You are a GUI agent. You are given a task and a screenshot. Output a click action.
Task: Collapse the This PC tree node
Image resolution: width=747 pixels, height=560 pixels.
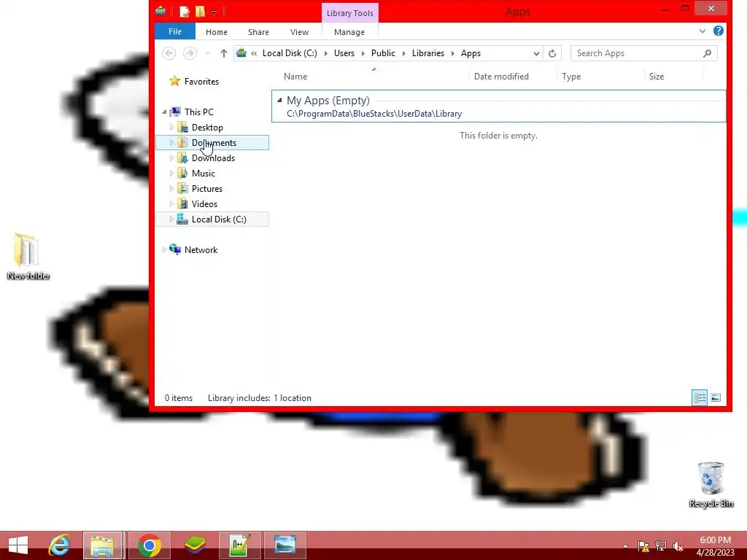(x=164, y=112)
